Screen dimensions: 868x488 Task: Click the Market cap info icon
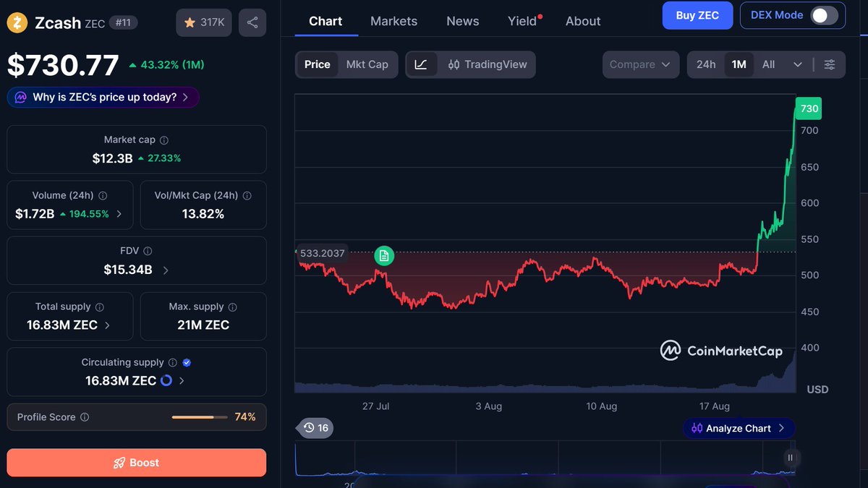164,140
